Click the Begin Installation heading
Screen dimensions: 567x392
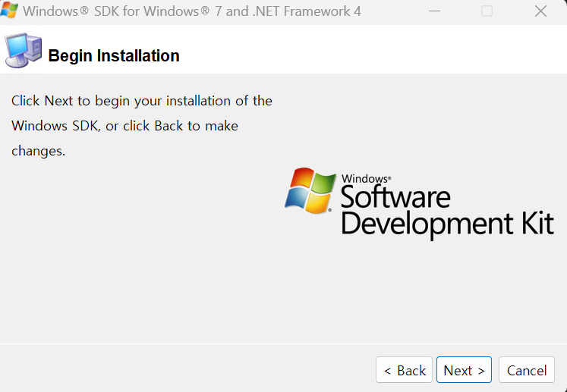114,55
